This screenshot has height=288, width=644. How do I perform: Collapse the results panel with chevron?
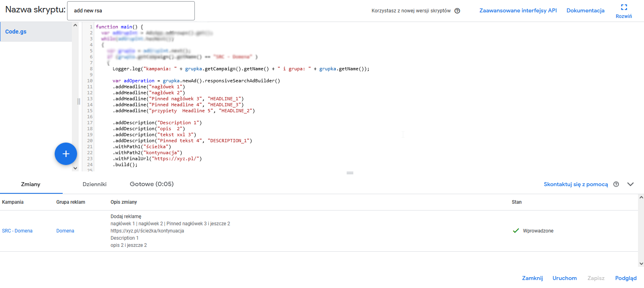(630, 184)
